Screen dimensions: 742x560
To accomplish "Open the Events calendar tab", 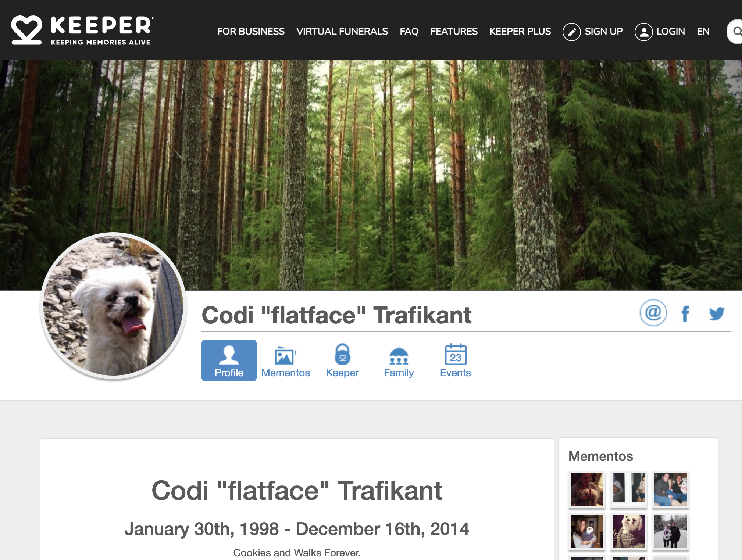I will (x=455, y=361).
